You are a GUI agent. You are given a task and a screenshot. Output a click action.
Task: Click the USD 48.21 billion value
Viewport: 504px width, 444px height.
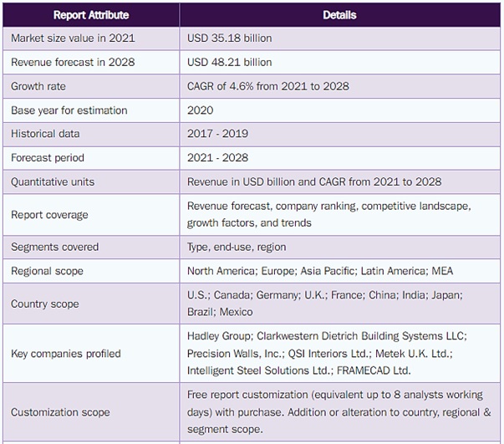tap(230, 62)
